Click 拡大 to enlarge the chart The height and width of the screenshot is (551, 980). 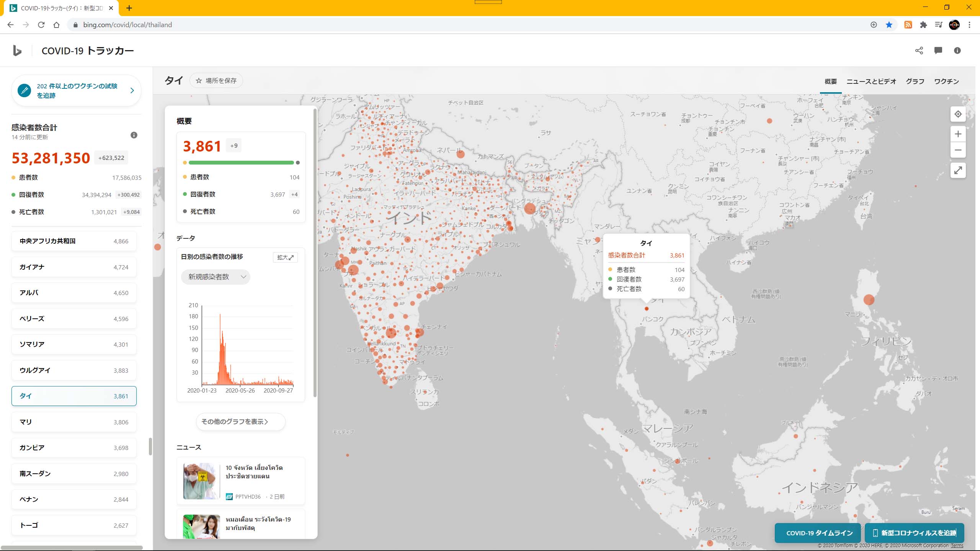[x=285, y=257]
